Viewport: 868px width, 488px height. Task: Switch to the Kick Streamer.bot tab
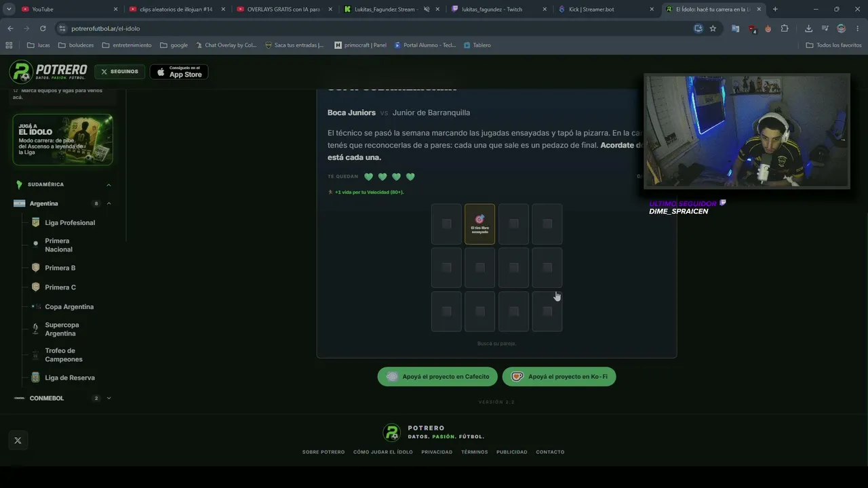[606, 9]
